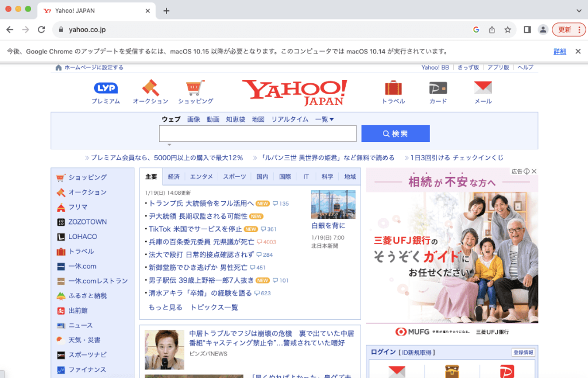Open ファイナンス in the sidebar
This screenshot has width=588, height=378.
(x=87, y=370)
